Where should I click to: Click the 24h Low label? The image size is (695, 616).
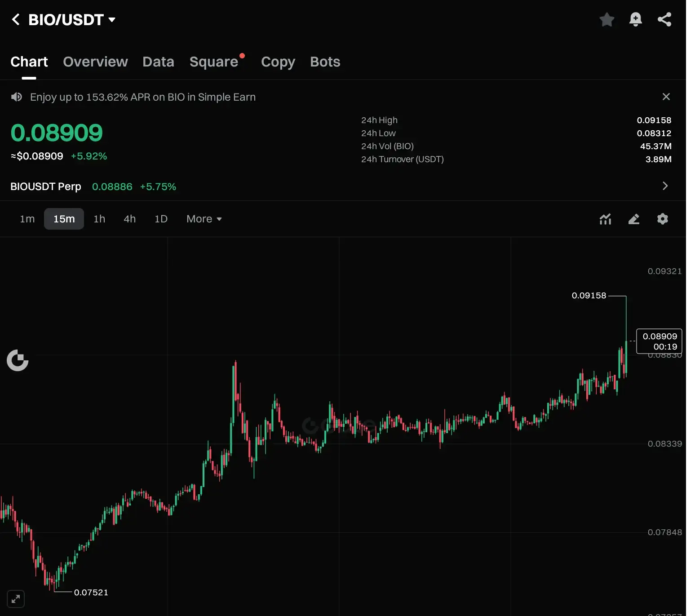point(378,133)
